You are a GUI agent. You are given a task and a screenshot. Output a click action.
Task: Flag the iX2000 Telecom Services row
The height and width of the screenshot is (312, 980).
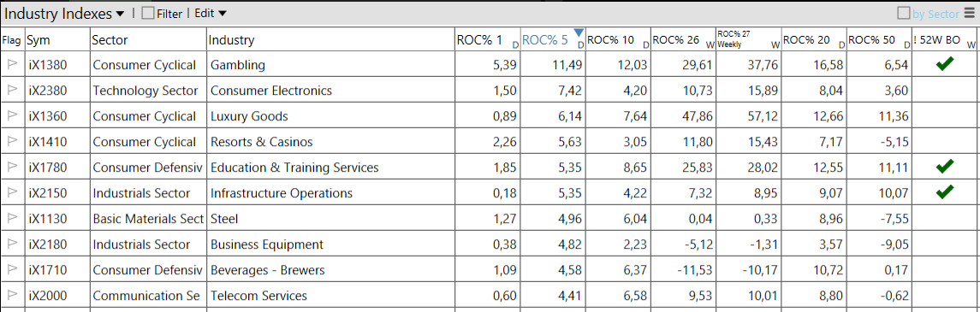click(x=13, y=295)
